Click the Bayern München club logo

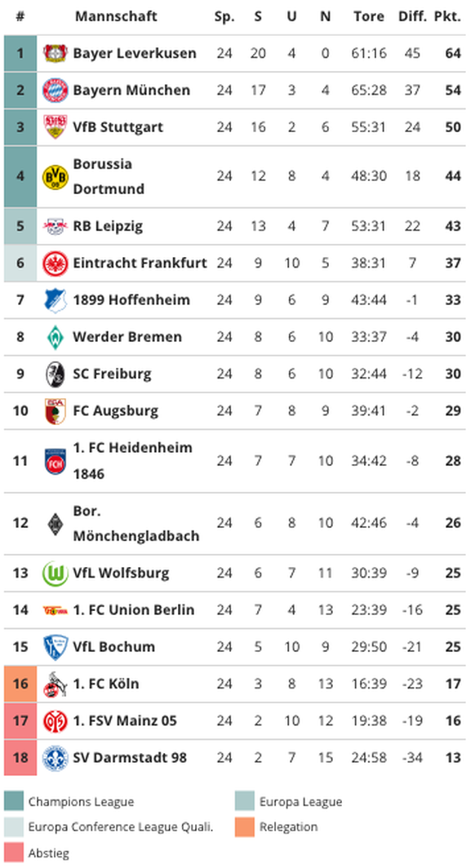coord(55,91)
